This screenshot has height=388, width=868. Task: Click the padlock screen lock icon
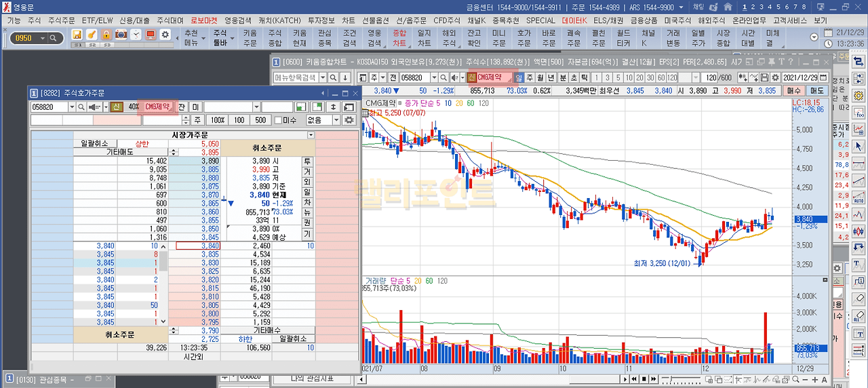(x=106, y=34)
